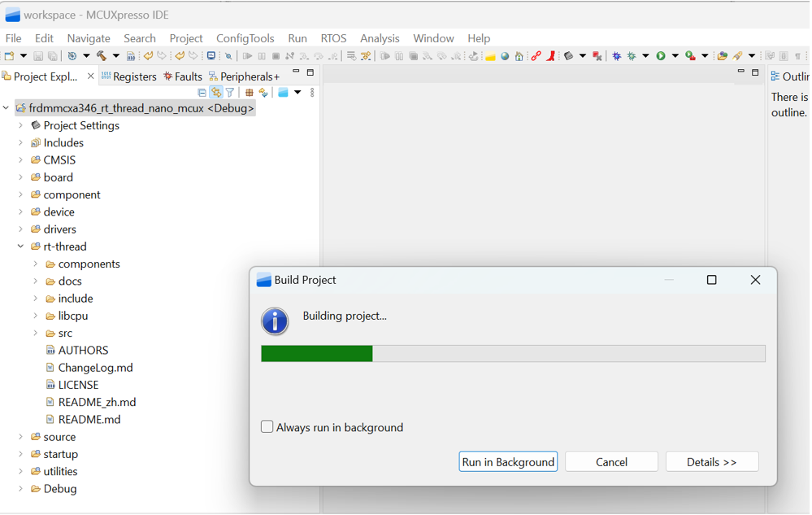Click the Project Explorer filter funnel icon
This screenshot has width=812, height=515.
(x=230, y=93)
